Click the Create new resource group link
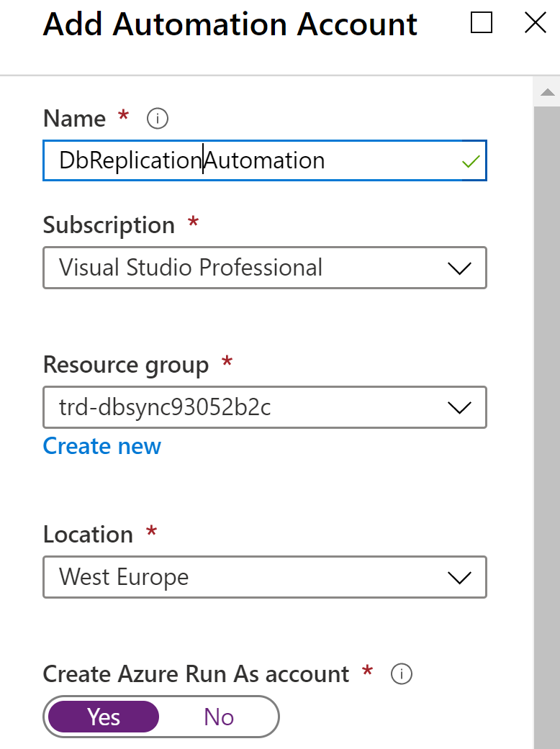 click(102, 446)
